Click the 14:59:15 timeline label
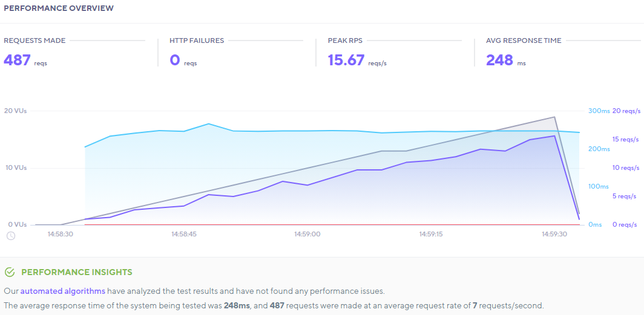The height and width of the screenshot is (315, 644). tap(431, 234)
